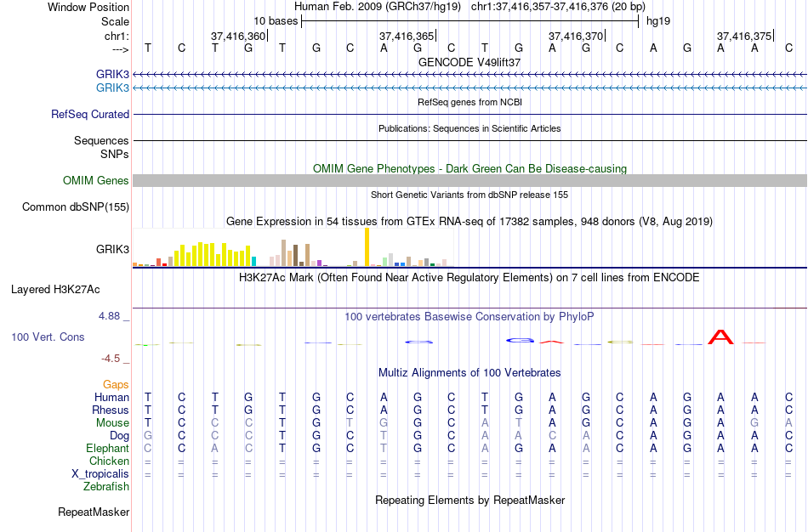Viewport: 808px width, 532px height.
Task: Select the Chicken species label
Action: point(109,461)
